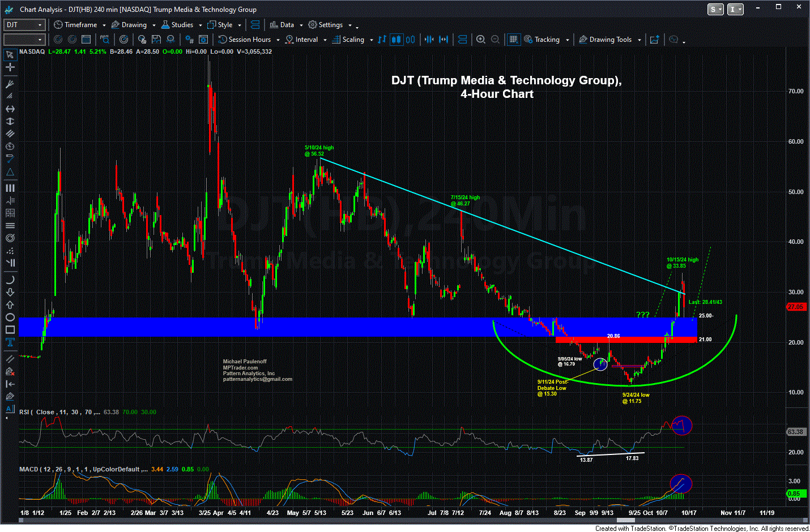The height and width of the screenshot is (532, 810).
Task: Expand the Scaling dropdown arrow
Action: pos(371,40)
